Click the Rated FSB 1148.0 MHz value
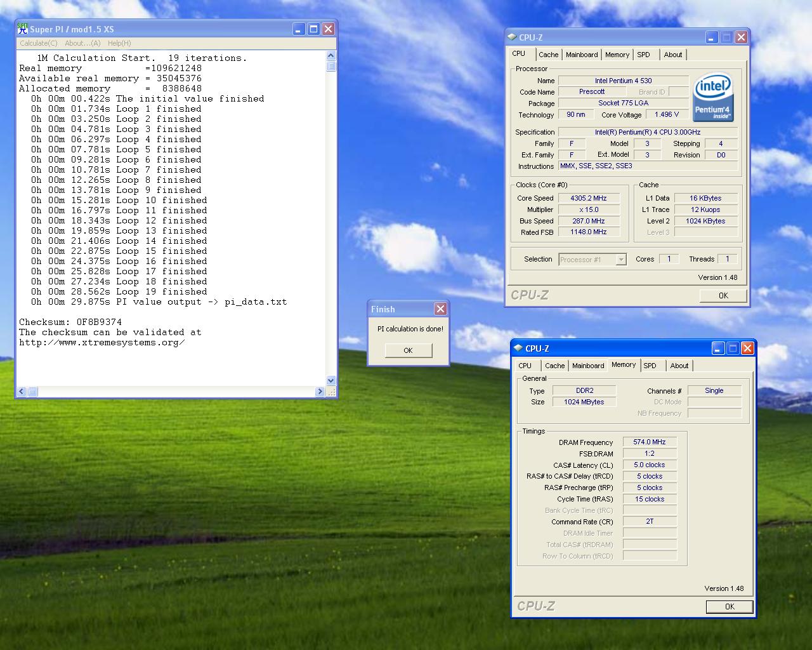 (x=589, y=232)
